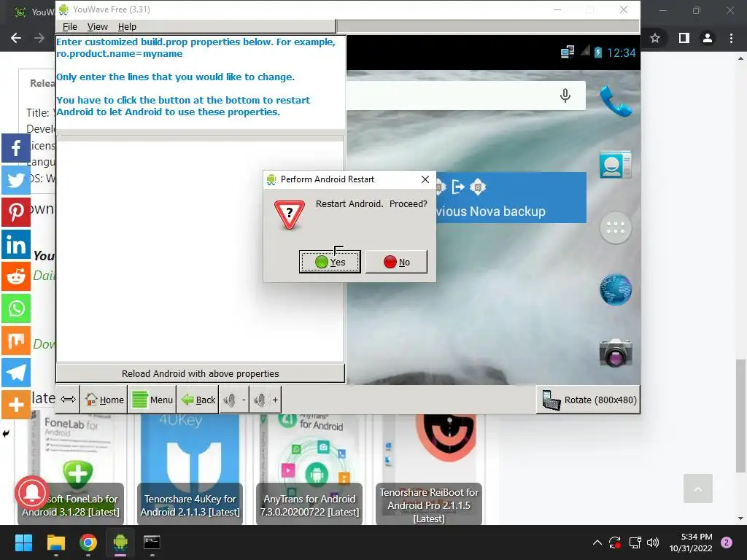Open the Windows Start menu
This screenshot has width=747, height=560.
pos(23,542)
